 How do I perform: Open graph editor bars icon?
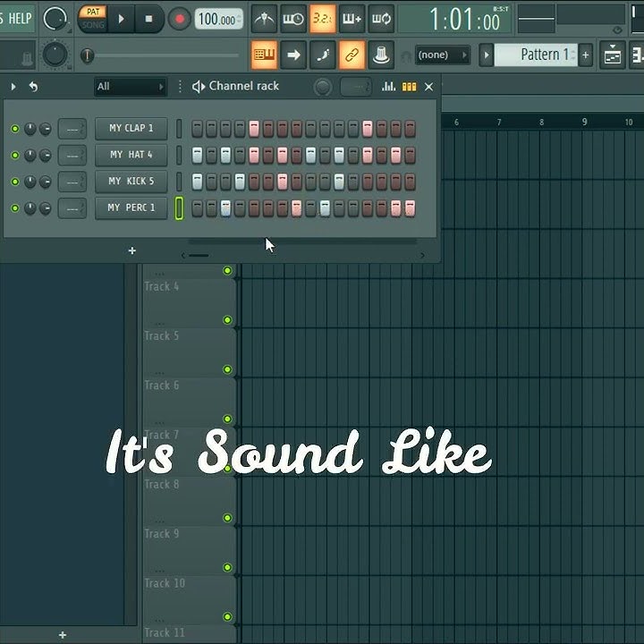tap(388, 87)
